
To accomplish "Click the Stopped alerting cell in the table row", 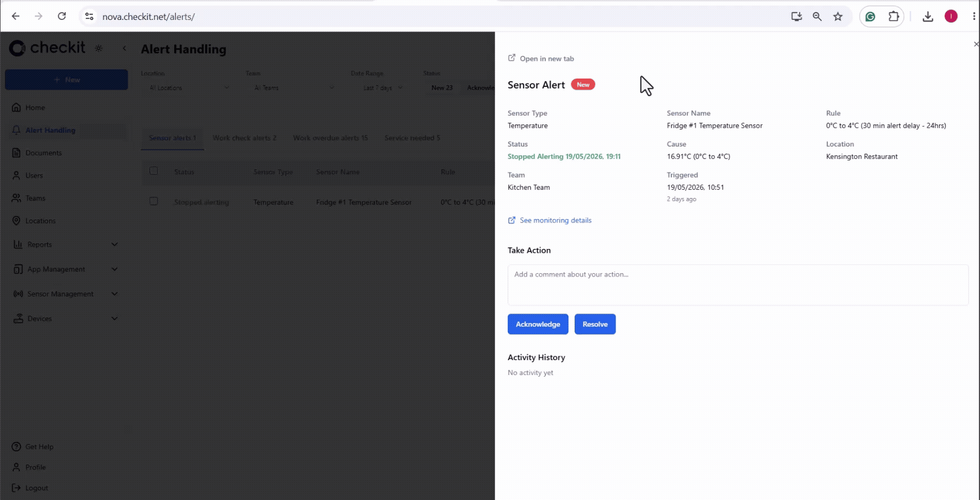I will pos(201,202).
